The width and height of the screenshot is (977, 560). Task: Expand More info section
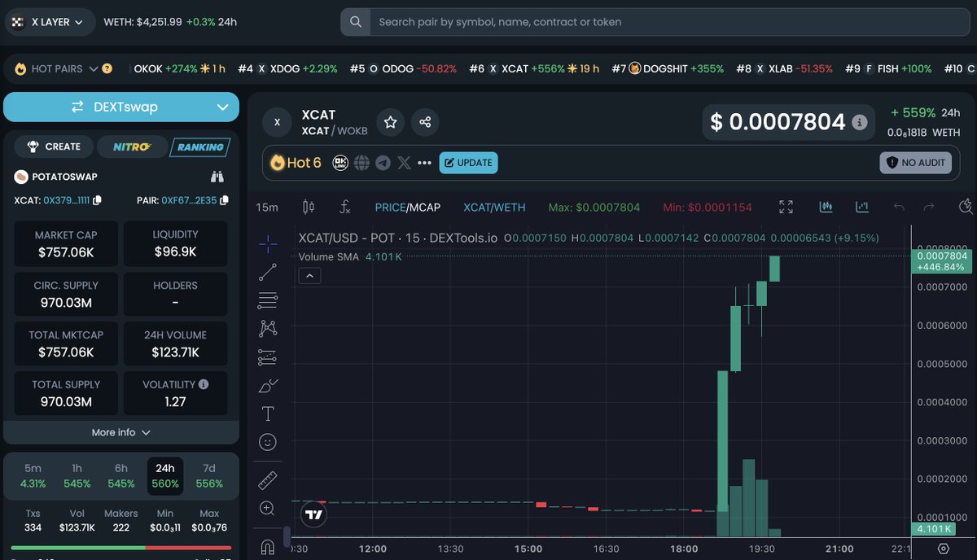pos(121,432)
